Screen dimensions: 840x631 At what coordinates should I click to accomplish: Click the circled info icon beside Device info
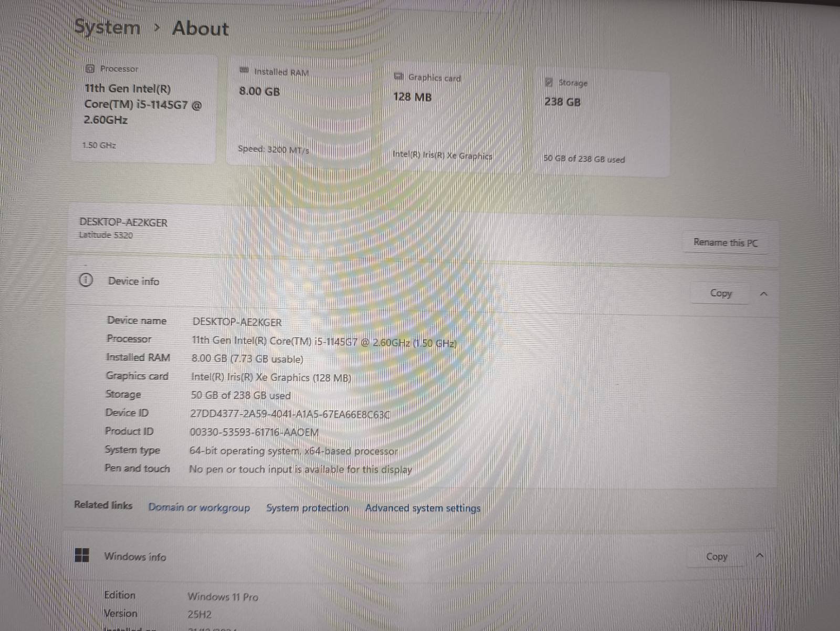click(x=86, y=280)
